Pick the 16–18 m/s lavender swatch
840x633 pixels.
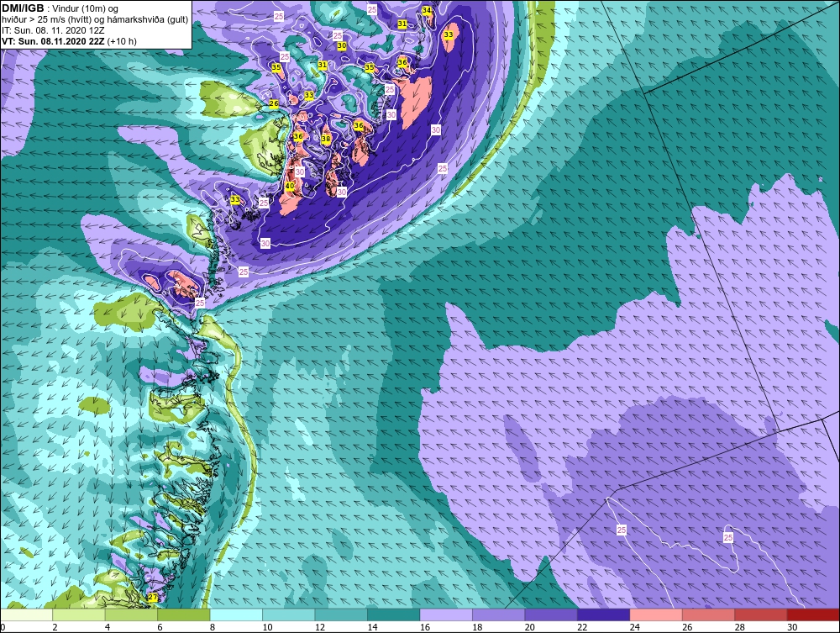pyautogui.click(x=446, y=615)
